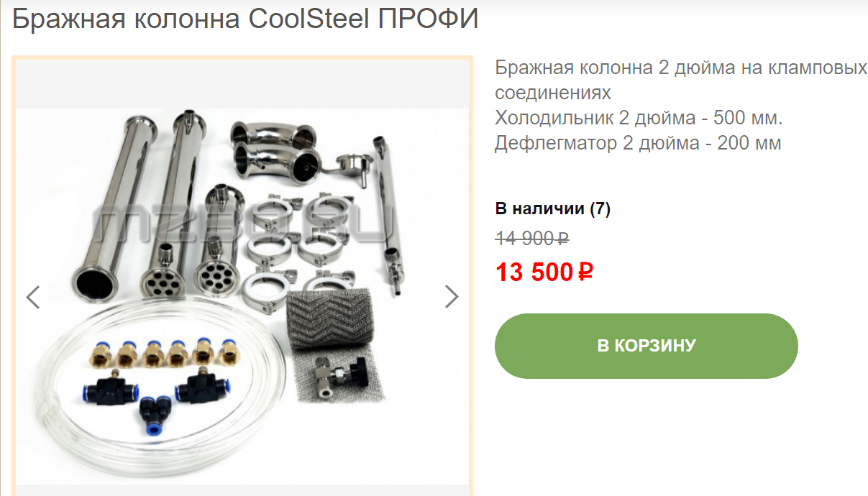
Task: Click the кламповых соединениях description text
Action: [x=681, y=81]
